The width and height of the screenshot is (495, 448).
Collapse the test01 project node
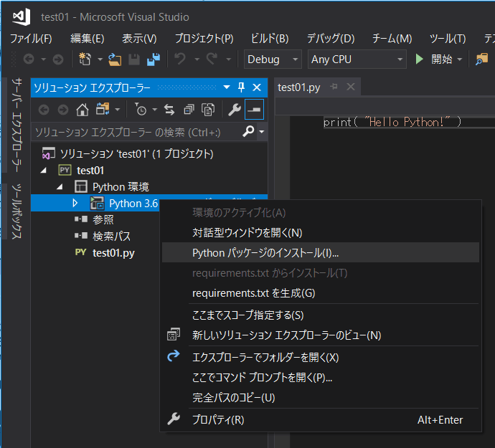(x=44, y=171)
